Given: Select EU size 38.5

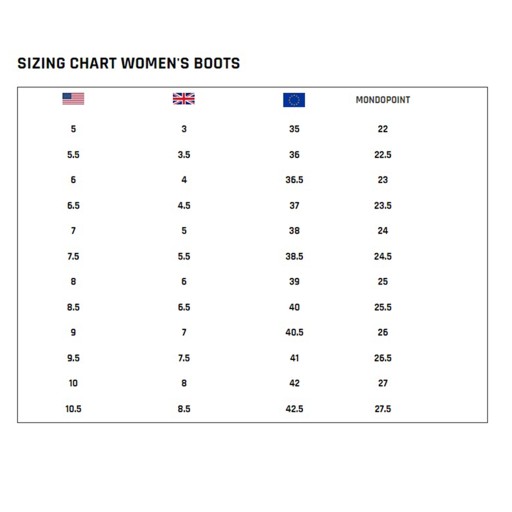Looking at the screenshot, I should (x=294, y=257).
